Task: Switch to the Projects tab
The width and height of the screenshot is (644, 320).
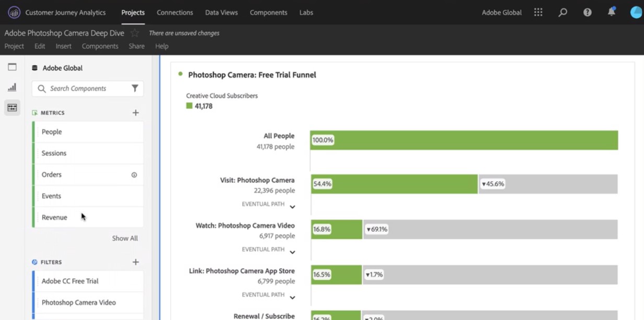Action: pyautogui.click(x=133, y=13)
